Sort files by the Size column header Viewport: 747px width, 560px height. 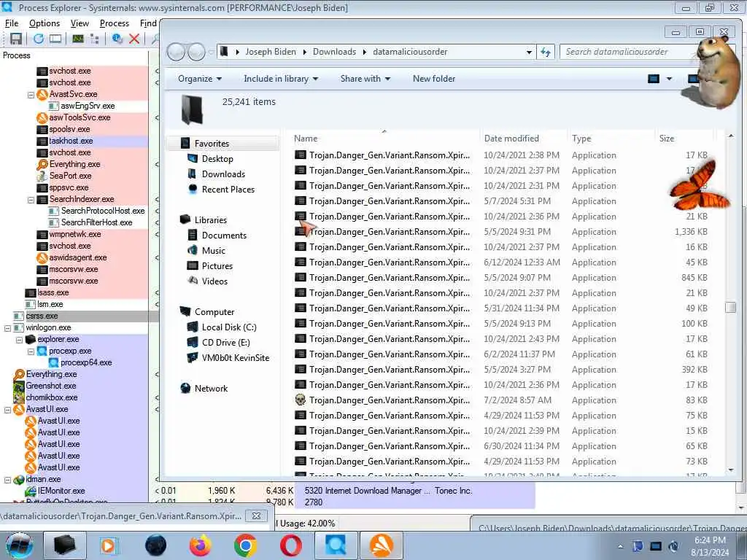[x=684, y=139]
